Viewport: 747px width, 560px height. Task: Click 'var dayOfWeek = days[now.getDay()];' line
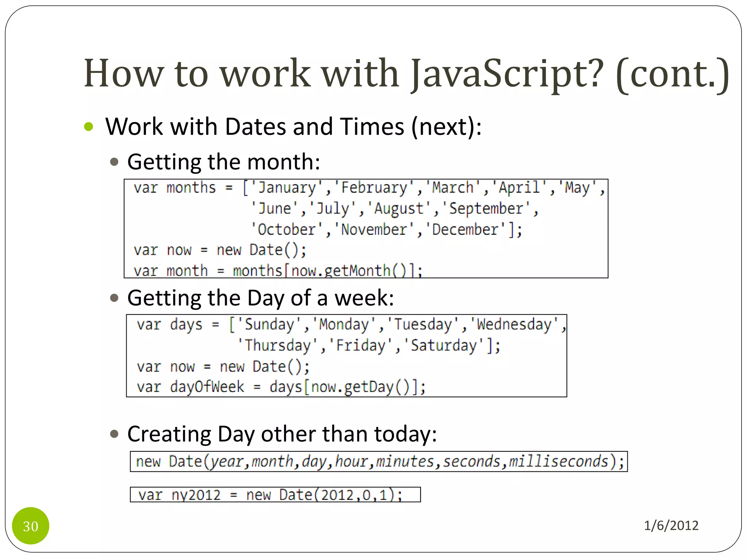(x=281, y=387)
